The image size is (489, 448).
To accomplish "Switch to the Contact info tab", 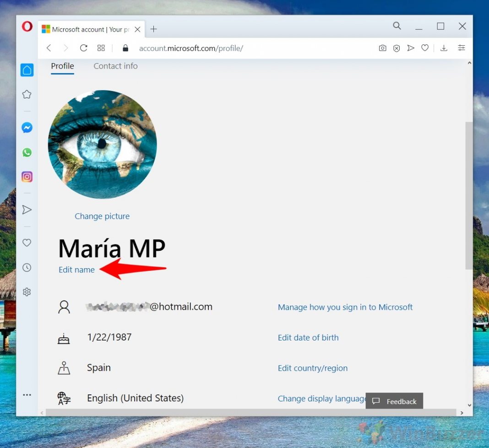I will point(115,66).
